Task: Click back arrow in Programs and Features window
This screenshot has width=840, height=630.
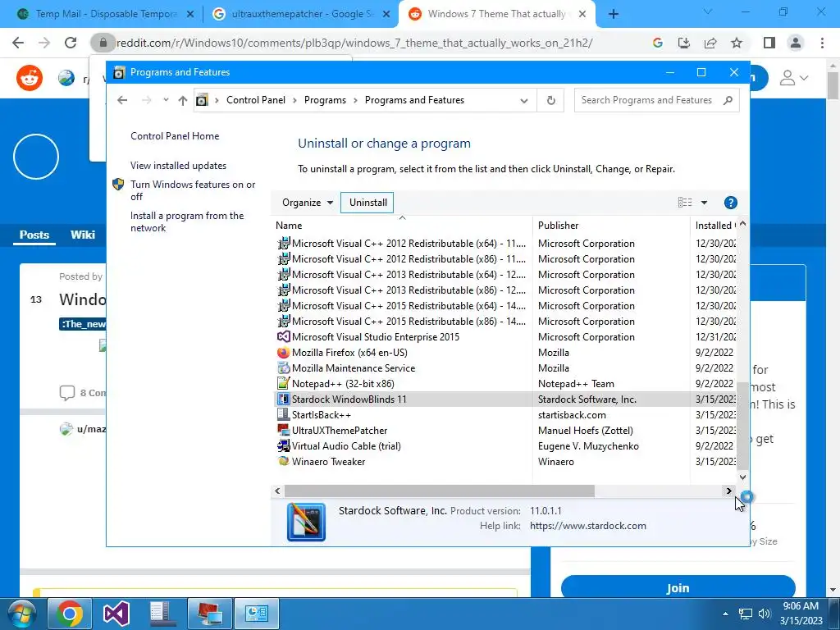Action: coord(122,100)
